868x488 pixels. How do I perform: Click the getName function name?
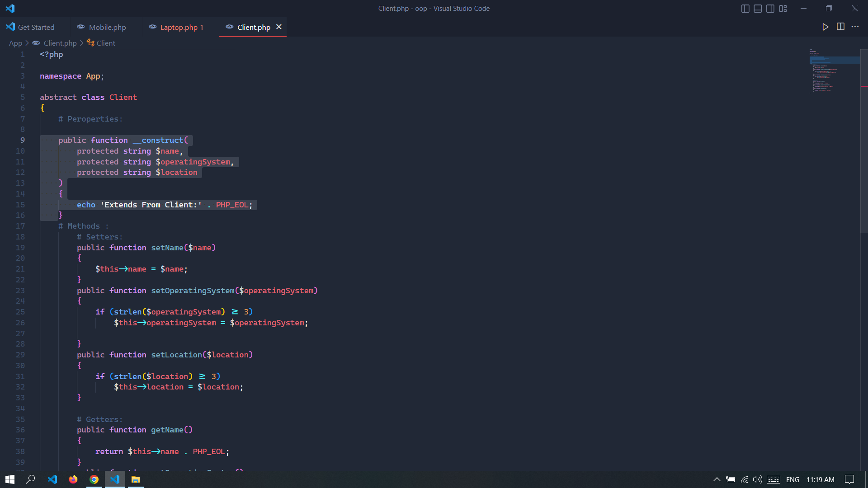167,430
